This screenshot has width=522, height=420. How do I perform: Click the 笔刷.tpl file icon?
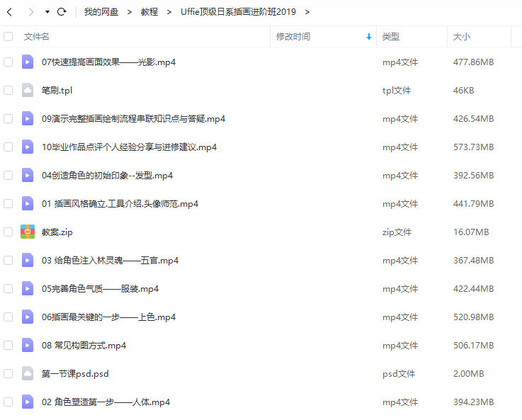pyautogui.click(x=28, y=90)
